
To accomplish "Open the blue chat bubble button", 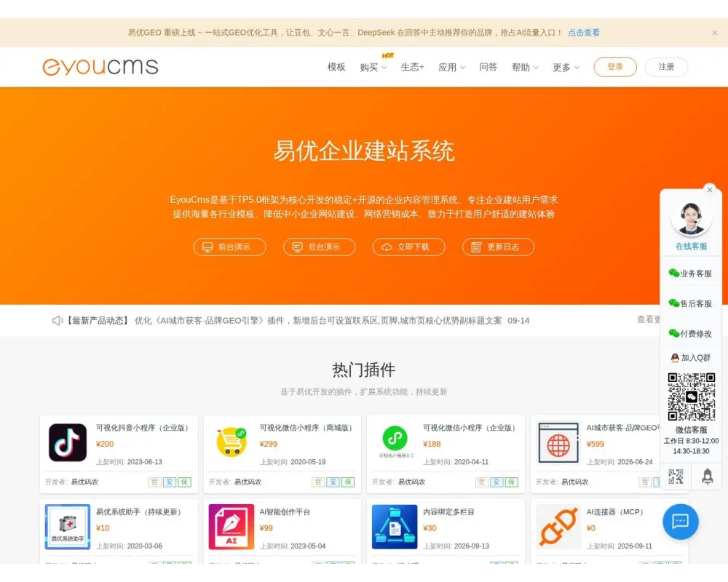I will click(x=681, y=522).
